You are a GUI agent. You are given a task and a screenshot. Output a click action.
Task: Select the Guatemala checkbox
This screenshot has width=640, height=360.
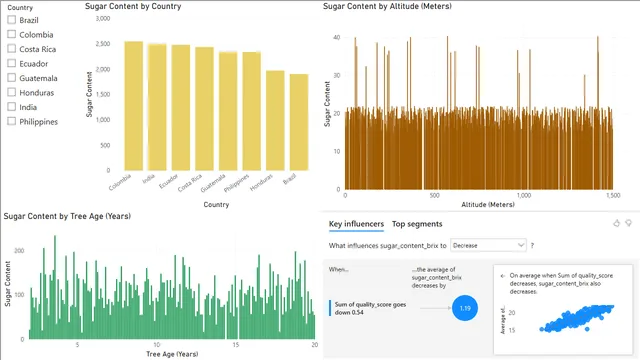coord(11,78)
